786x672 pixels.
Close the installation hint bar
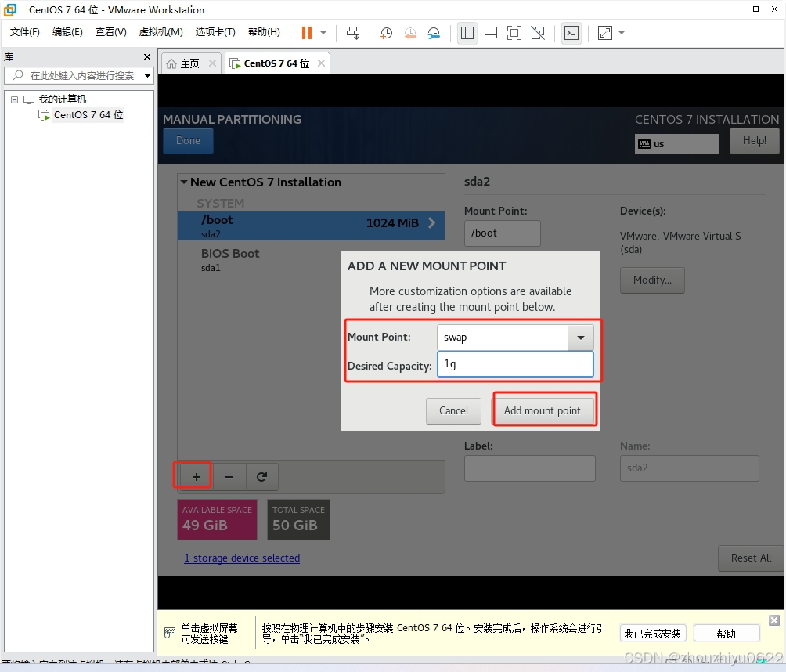point(774,621)
